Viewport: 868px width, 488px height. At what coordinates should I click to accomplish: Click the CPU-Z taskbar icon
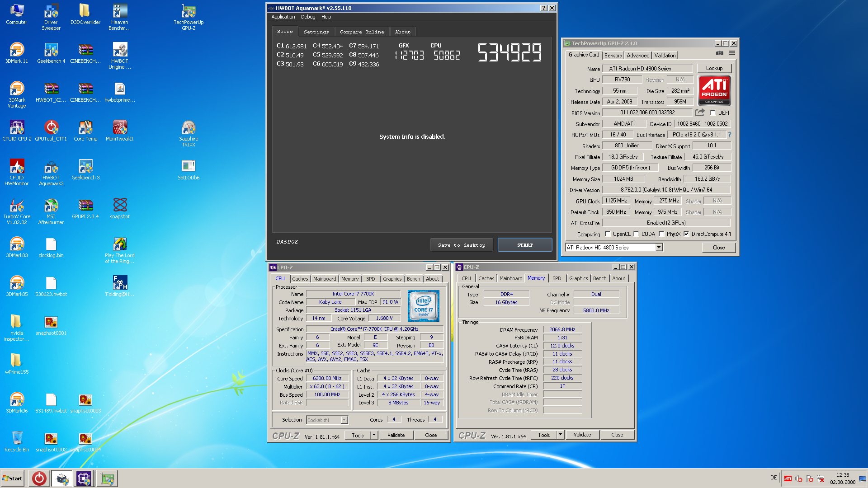pyautogui.click(x=83, y=479)
